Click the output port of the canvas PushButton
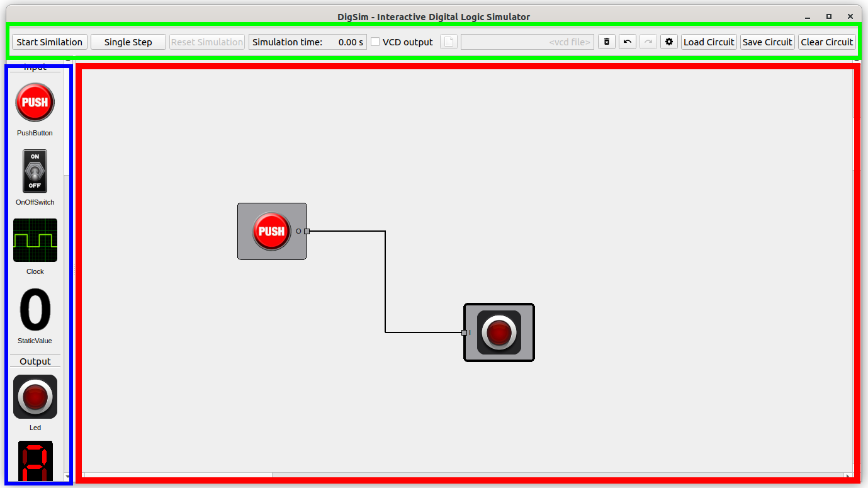The height and width of the screenshot is (488, 868). (307, 231)
